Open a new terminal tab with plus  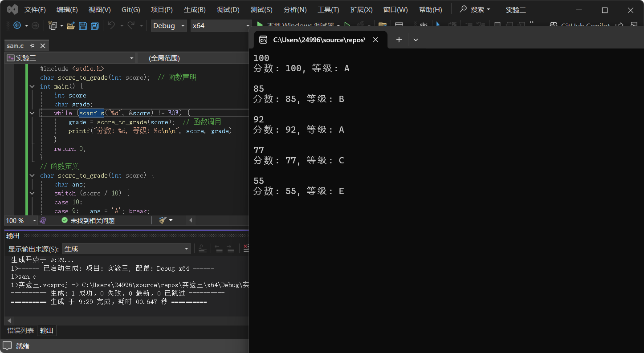(x=399, y=40)
